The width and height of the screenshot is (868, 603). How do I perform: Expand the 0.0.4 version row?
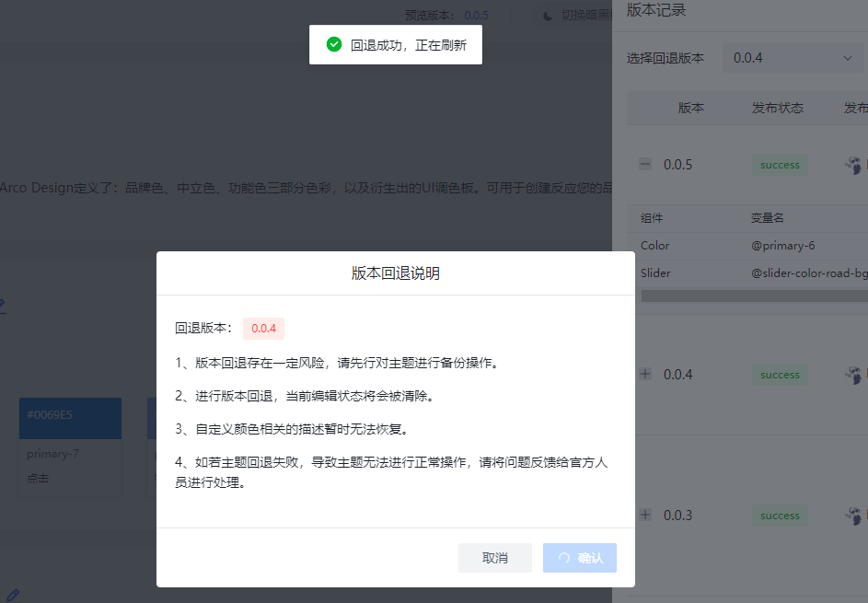click(x=645, y=374)
